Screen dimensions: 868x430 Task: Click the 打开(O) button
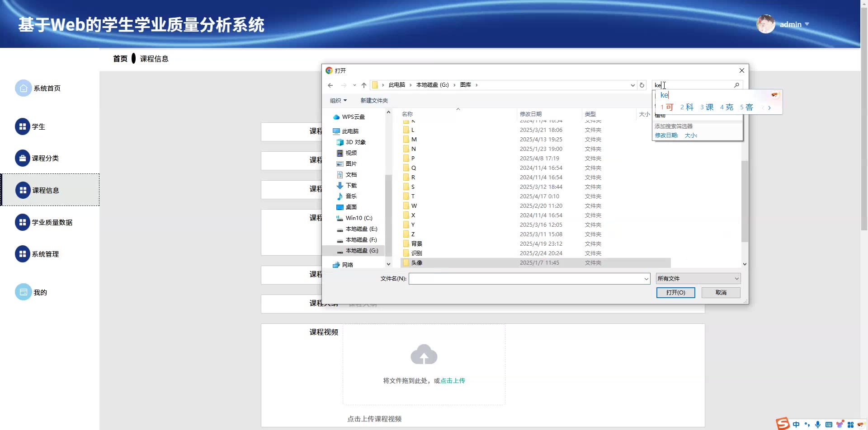click(x=675, y=293)
